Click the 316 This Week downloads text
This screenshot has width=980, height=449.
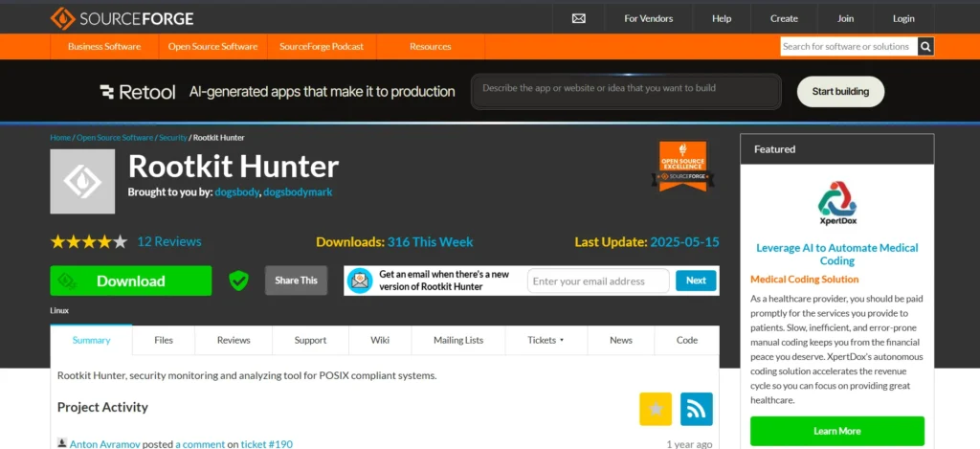[x=430, y=242]
